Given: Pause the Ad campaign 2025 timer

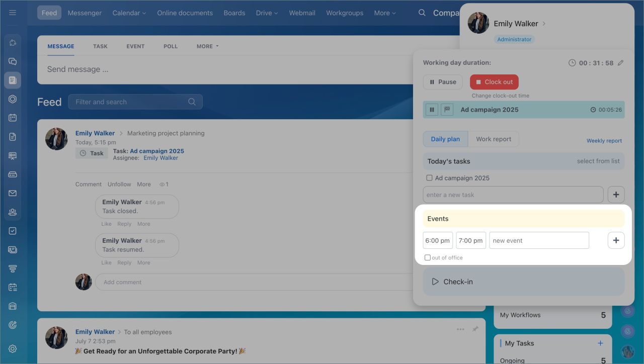Looking at the screenshot, I should point(432,110).
